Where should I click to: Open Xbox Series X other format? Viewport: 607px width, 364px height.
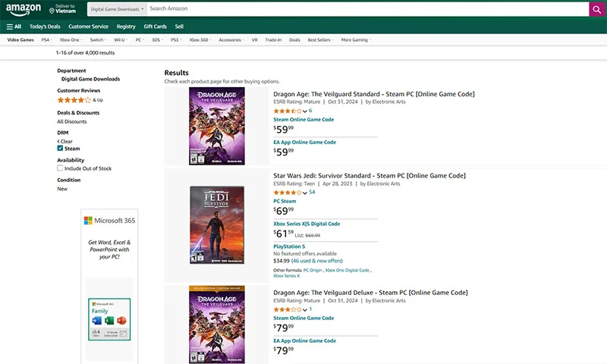click(287, 276)
